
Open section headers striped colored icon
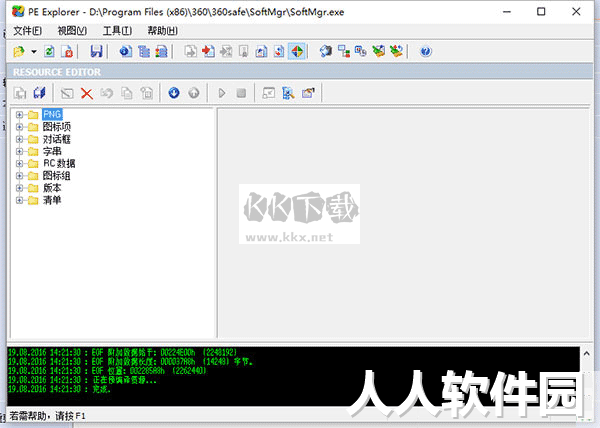[x=161, y=51]
